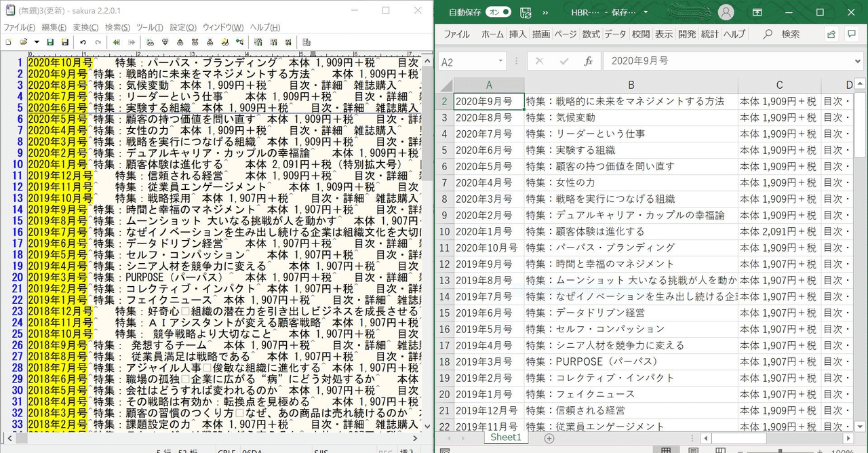Viewport: 868px width, 453px height.
Task: Open the ファイル tab in Excel
Action: pyautogui.click(x=456, y=34)
